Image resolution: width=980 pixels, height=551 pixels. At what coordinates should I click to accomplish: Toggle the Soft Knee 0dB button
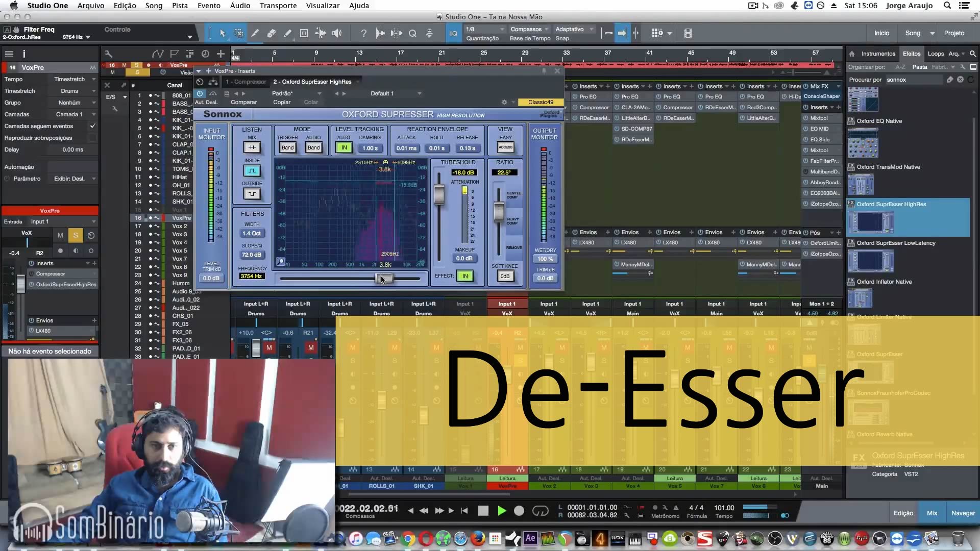pos(505,276)
